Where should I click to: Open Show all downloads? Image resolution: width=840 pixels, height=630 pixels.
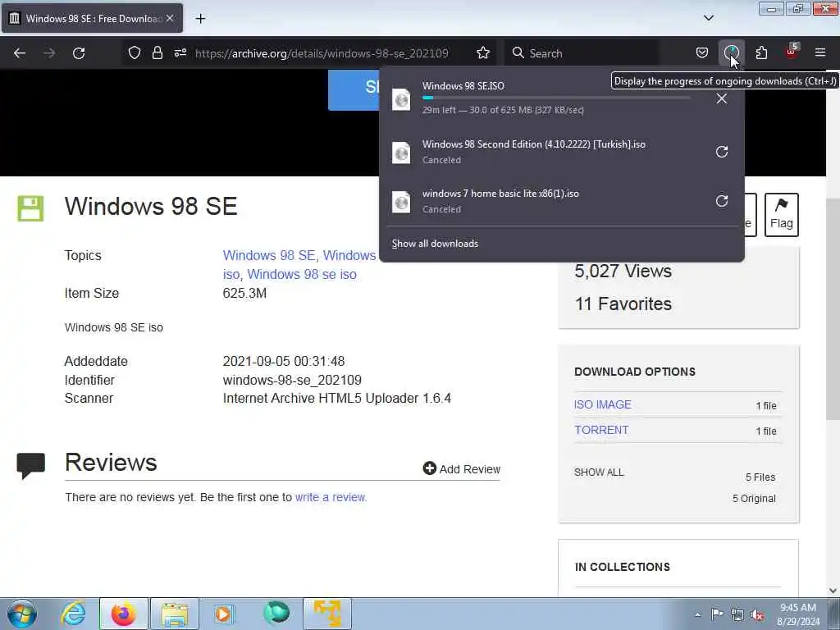pos(435,244)
